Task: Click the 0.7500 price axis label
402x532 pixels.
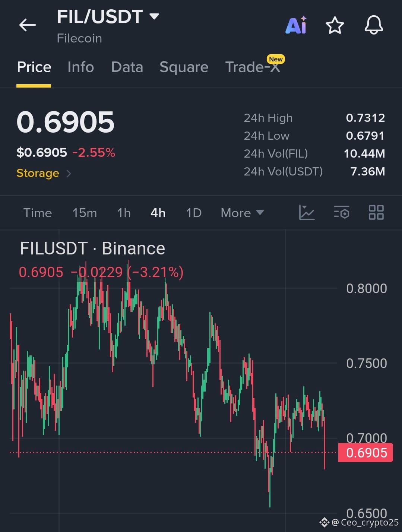Action: coord(367,364)
